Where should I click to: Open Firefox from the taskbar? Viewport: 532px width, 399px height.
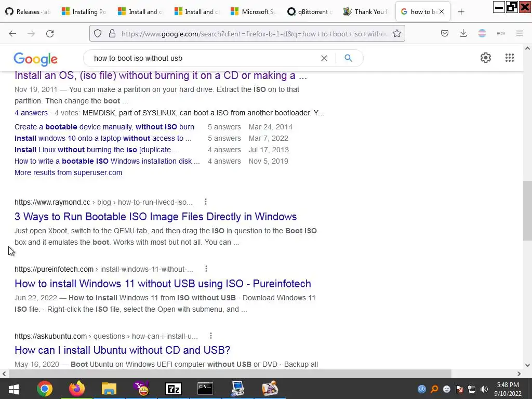click(x=77, y=389)
